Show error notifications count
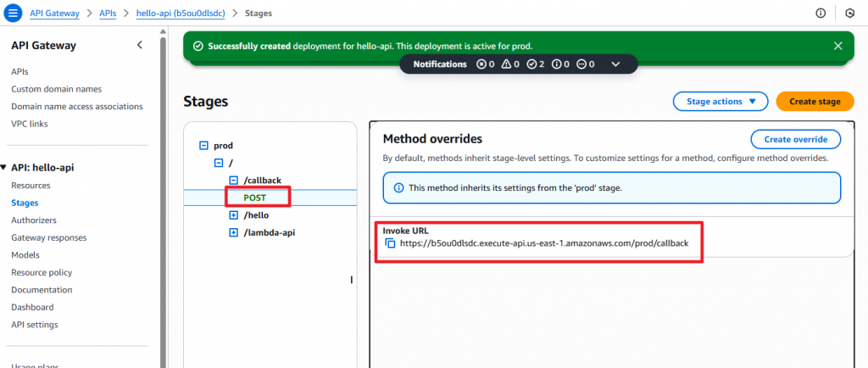868x368 pixels. (x=486, y=64)
